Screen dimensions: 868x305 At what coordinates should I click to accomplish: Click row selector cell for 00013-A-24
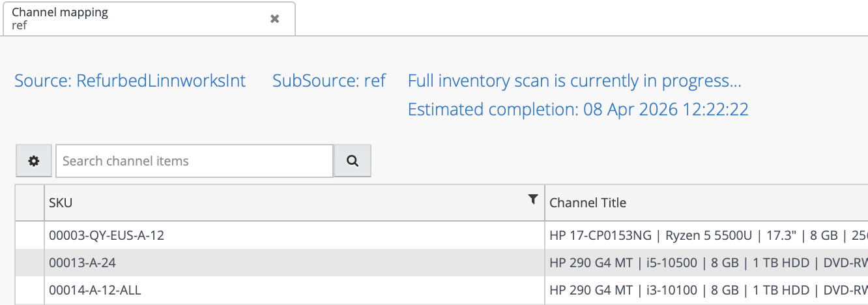(x=30, y=263)
